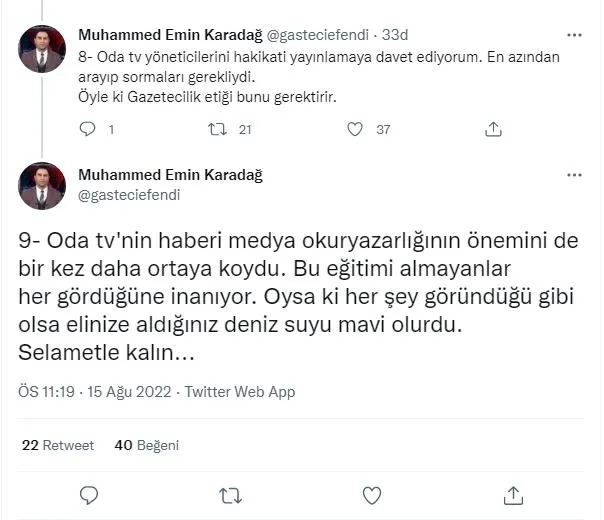
Task: Open more options on the main tweet
Action: click(574, 174)
